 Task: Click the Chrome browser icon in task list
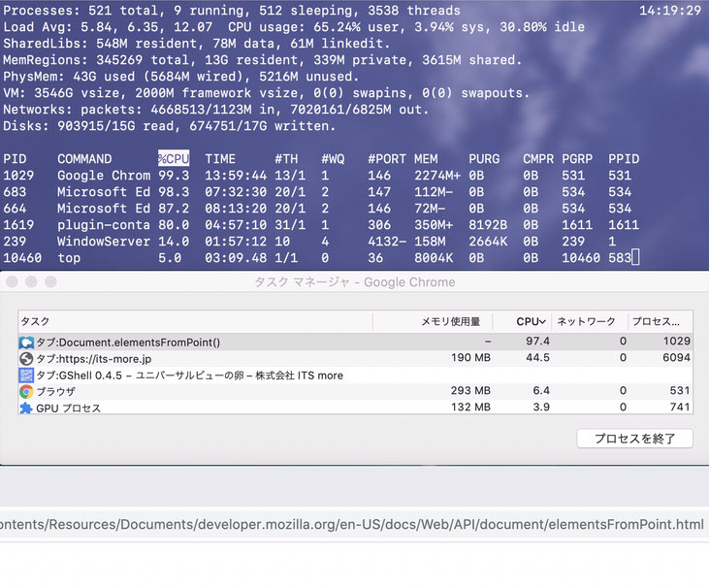pos(26,392)
